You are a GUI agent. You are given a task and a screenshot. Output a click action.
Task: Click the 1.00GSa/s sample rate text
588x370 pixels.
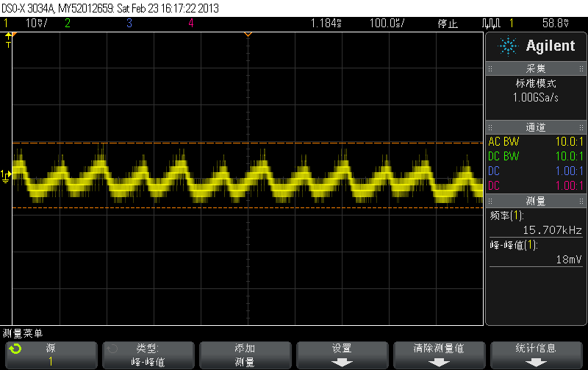(536, 98)
